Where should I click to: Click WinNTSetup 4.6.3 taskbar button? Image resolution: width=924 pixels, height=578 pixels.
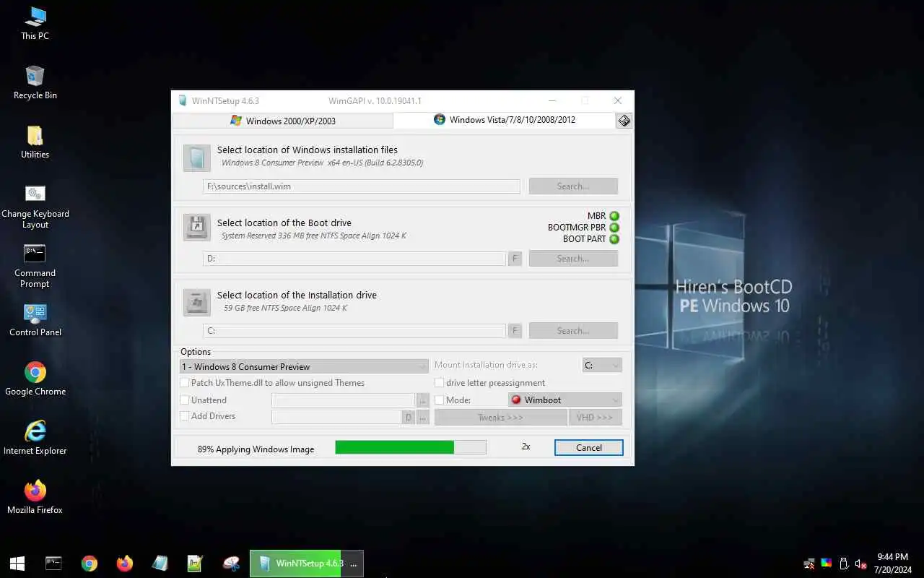(x=307, y=564)
